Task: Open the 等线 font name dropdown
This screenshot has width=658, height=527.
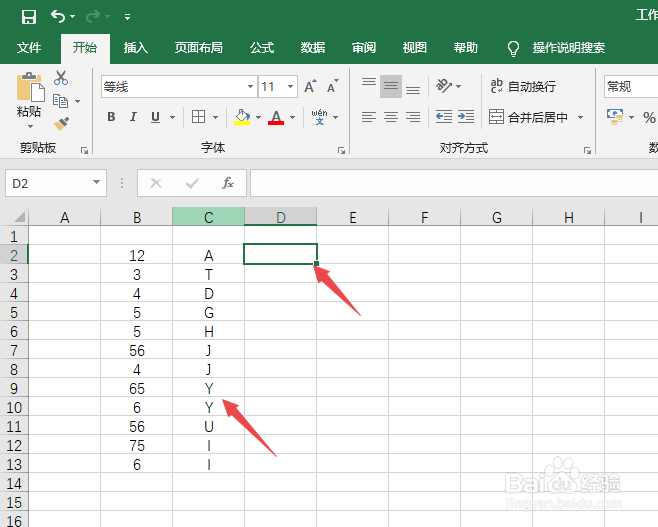Action: [251, 86]
